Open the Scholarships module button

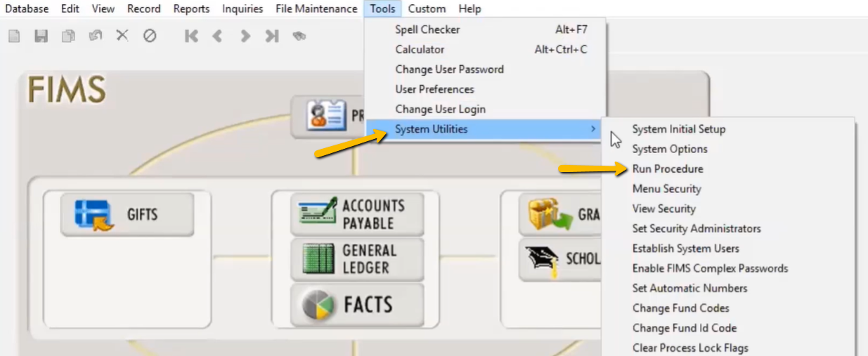pos(560,259)
